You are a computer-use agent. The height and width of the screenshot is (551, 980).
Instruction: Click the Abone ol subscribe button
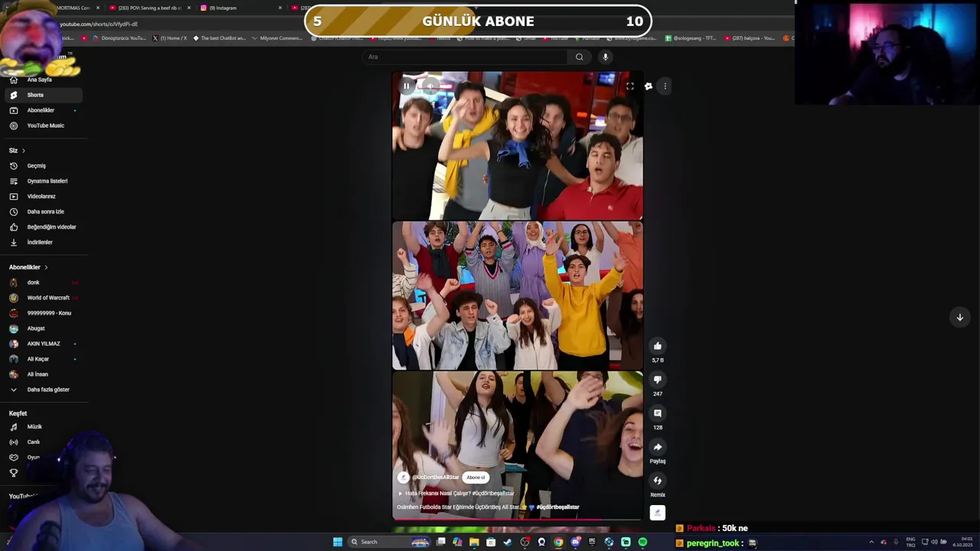tap(476, 478)
